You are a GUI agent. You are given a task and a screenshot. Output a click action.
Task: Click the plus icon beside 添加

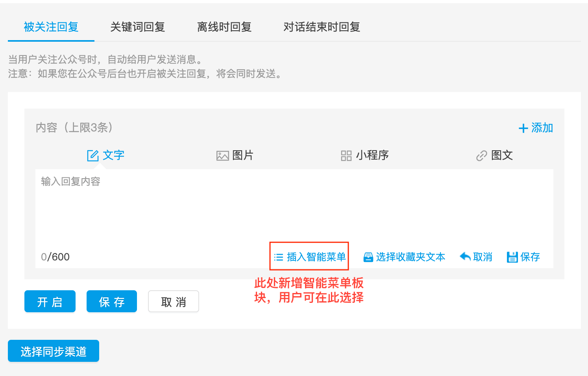coord(523,128)
